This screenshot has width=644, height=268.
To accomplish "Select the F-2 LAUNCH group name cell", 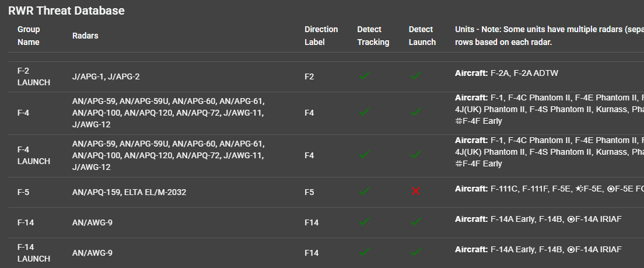I will pos(33,76).
